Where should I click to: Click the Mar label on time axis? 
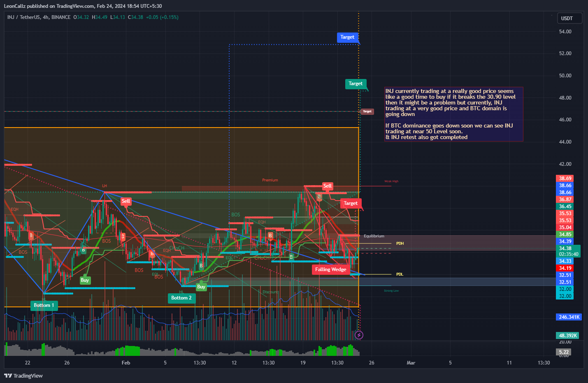coord(411,363)
